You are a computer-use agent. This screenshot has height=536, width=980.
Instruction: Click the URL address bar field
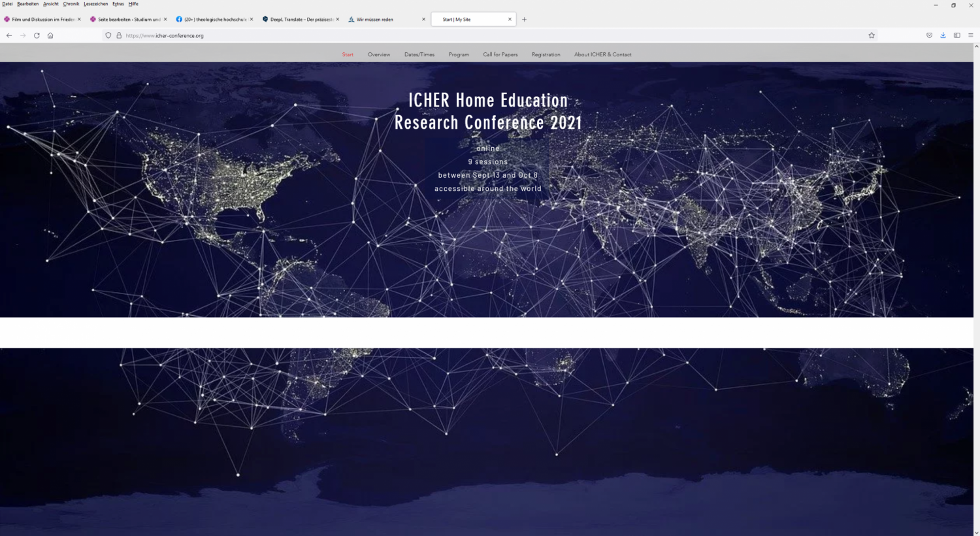[490, 35]
